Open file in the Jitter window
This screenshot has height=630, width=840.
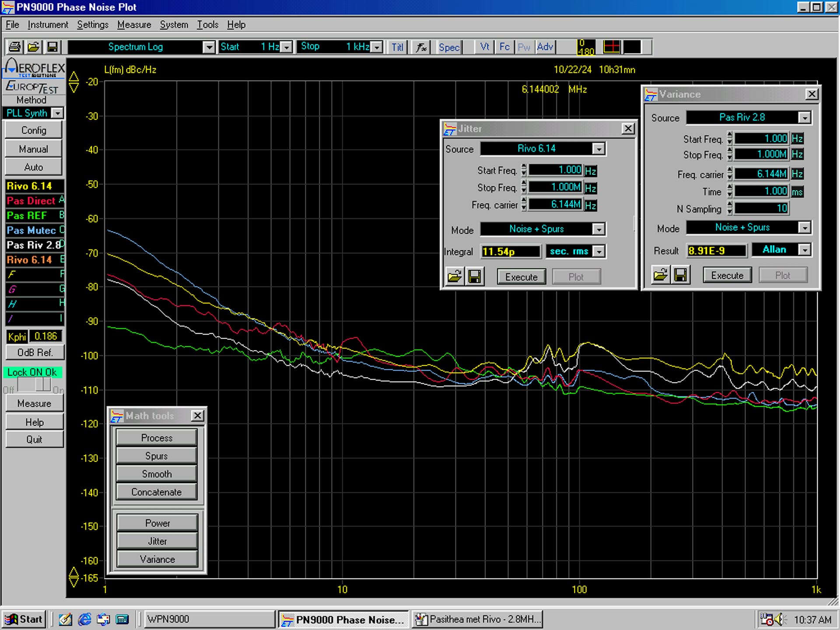[455, 276]
